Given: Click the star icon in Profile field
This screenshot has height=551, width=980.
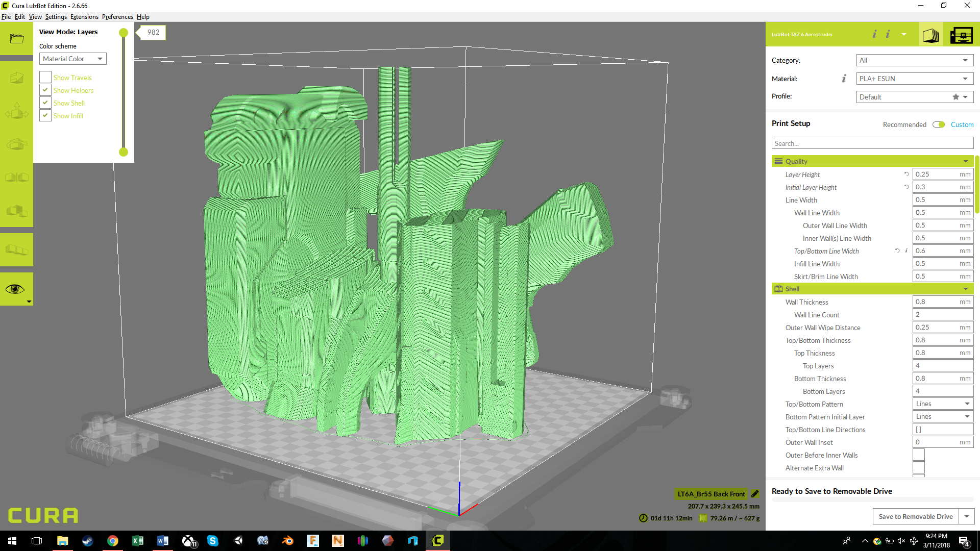Looking at the screenshot, I should (955, 97).
